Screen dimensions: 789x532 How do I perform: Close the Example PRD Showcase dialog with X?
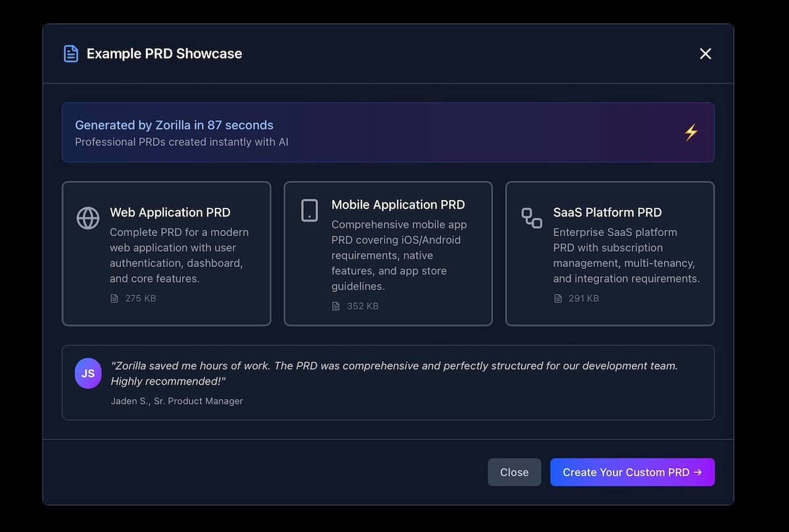click(x=705, y=54)
